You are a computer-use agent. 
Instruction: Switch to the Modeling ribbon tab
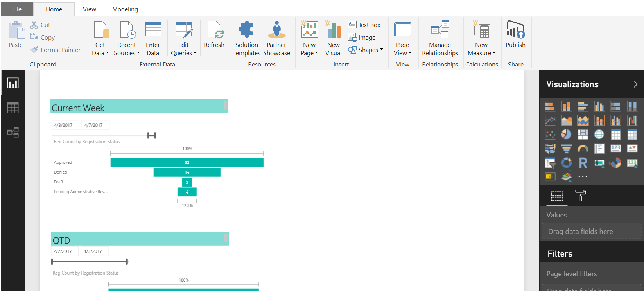pos(125,9)
